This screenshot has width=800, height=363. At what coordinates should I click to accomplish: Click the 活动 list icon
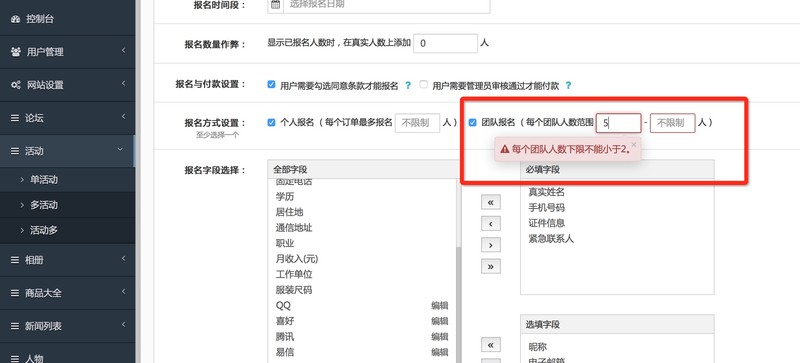point(15,152)
